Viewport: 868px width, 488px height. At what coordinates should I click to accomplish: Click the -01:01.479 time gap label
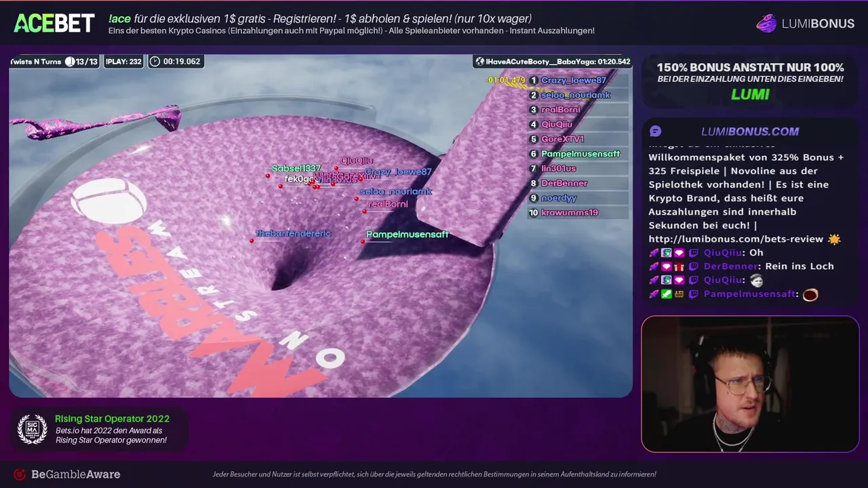(506, 80)
